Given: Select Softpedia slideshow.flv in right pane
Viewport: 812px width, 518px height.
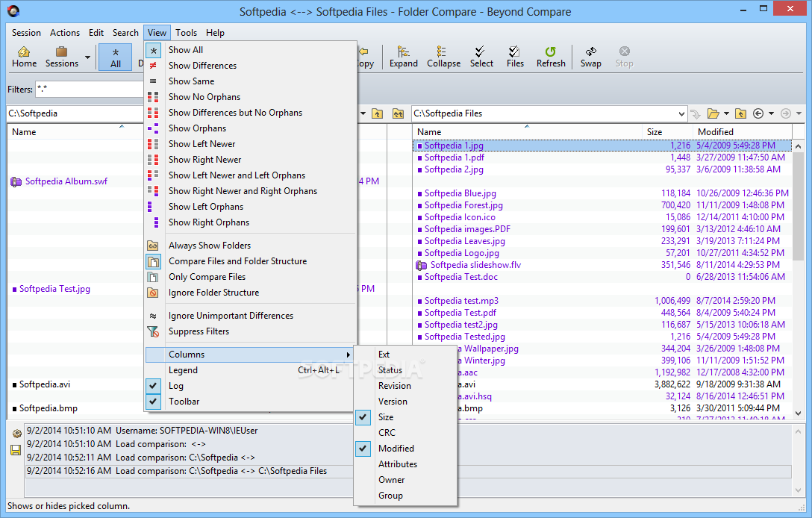Looking at the screenshot, I should click(x=475, y=265).
